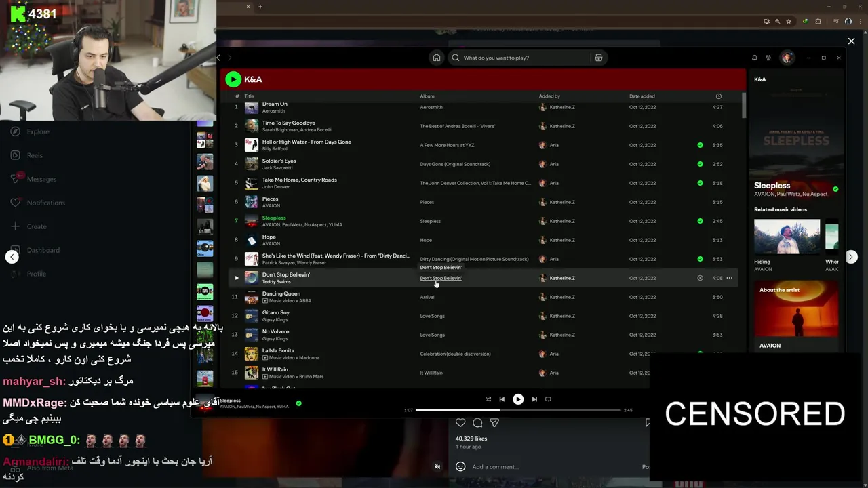Open Instagram Dashboard in sidebar
Image resolution: width=868 pixels, height=488 pixels.
tap(35, 250)
